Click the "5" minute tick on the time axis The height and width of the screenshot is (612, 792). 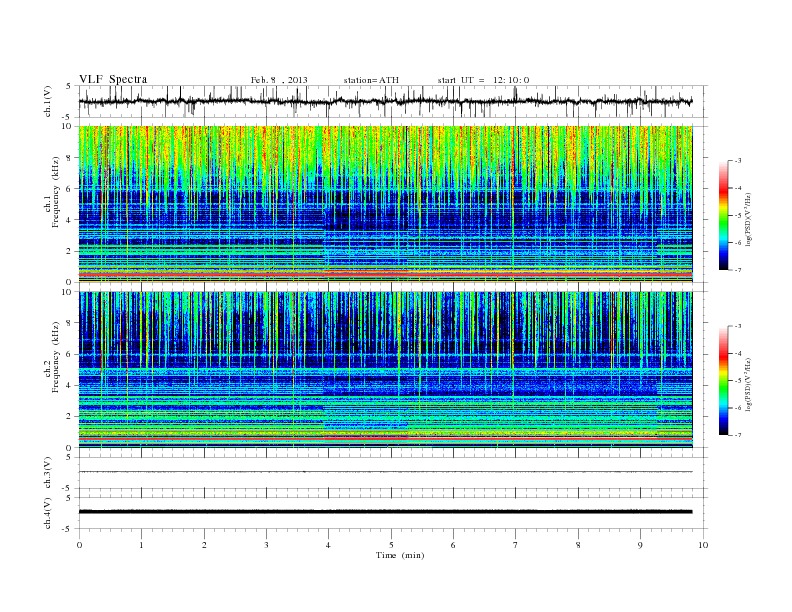[x=391, y=545]
